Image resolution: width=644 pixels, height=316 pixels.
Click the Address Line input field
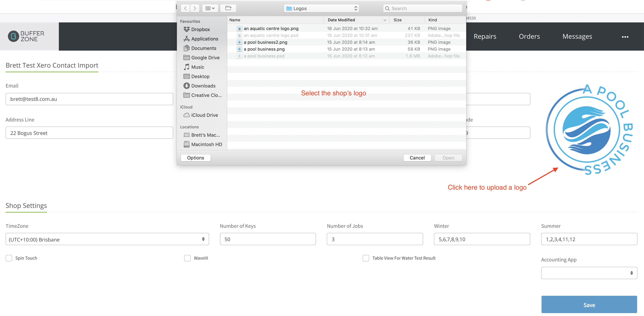[89, 133]
